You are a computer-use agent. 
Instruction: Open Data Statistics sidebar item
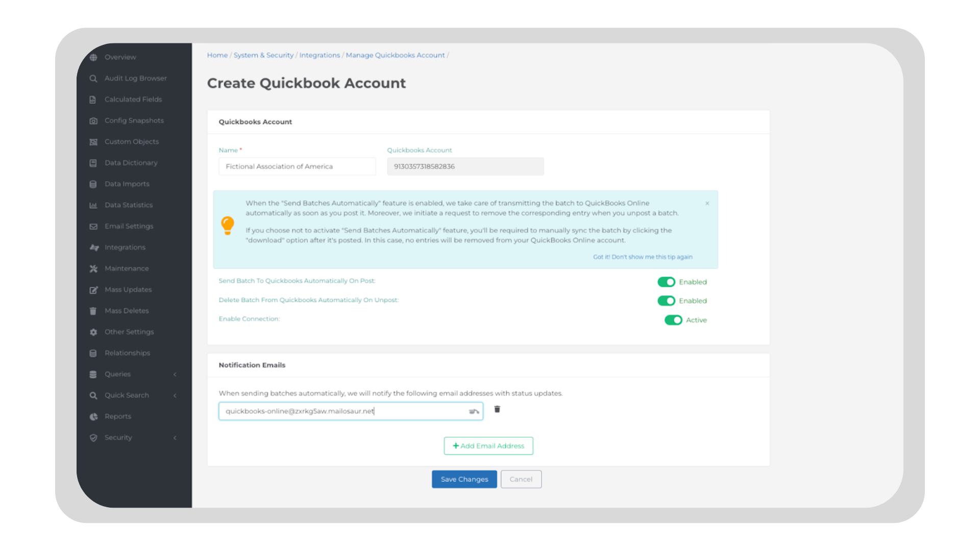pos(129,205)
